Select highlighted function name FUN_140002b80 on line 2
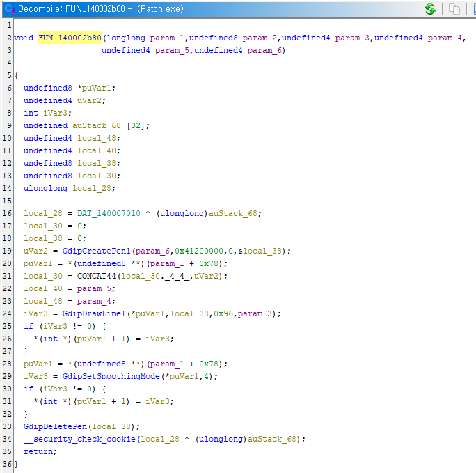 click(70, 38)
